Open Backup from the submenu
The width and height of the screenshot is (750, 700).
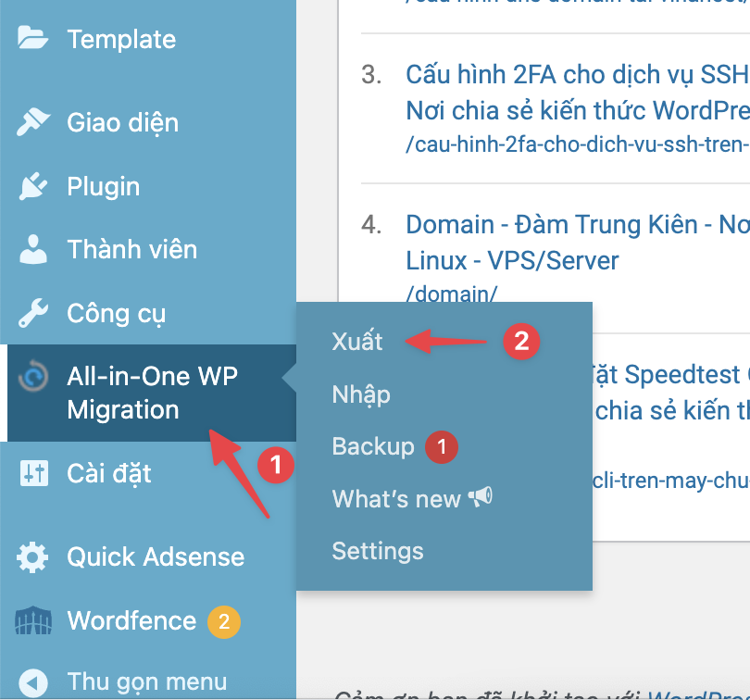coord(373,446)
